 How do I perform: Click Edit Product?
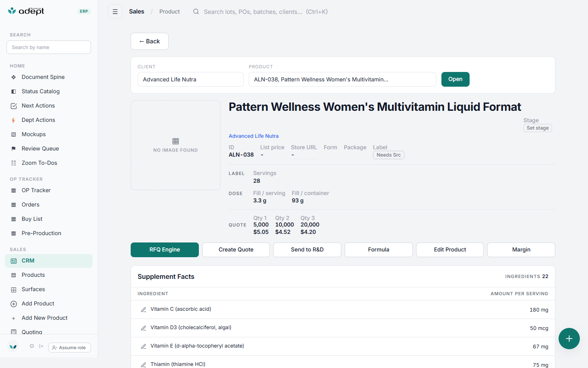[x=450, y=250]
